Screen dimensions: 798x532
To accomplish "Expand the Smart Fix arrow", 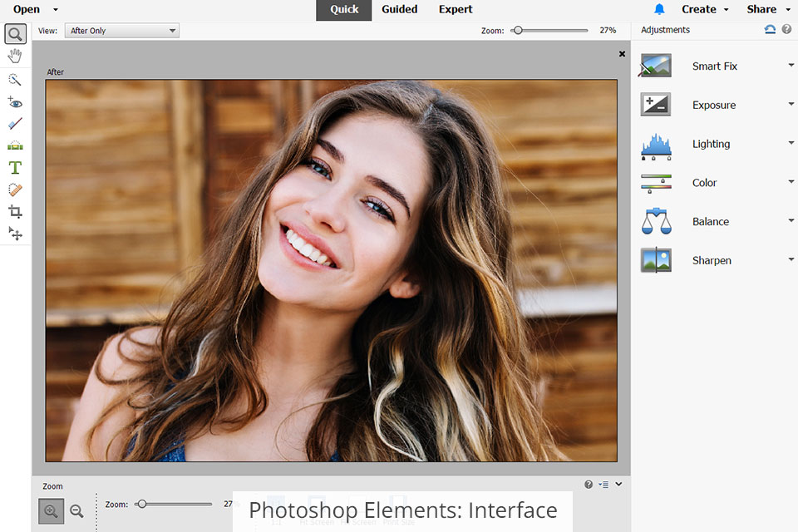I will point(791,65).
